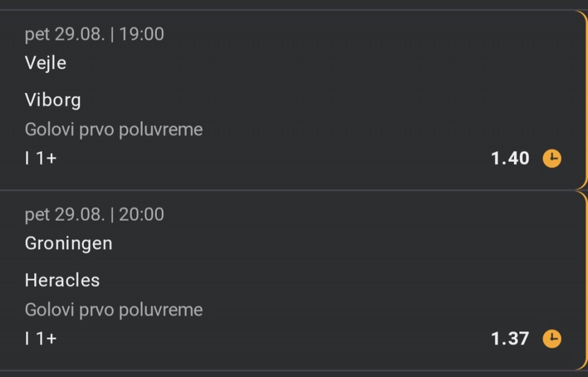588x377 pixels.
Task: Tap Golovi prvo poluvreme under Viborg
Action: coord(114,129)
